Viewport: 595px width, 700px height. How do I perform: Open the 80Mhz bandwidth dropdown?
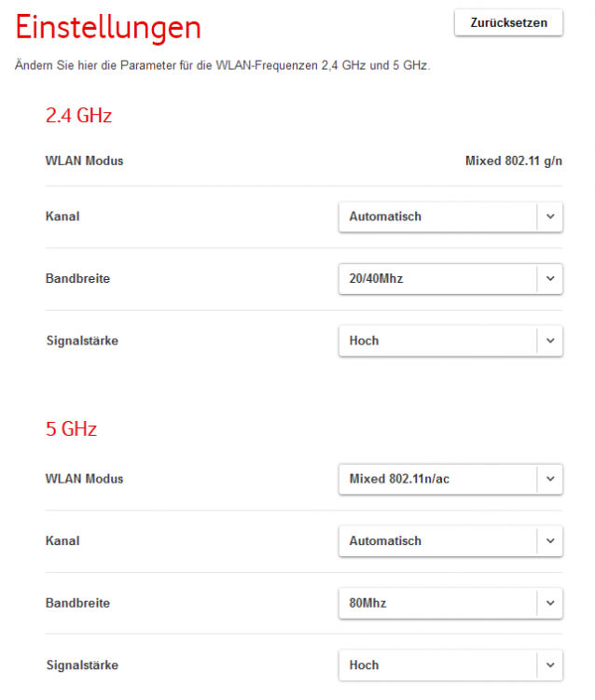(x=438, y=603)
